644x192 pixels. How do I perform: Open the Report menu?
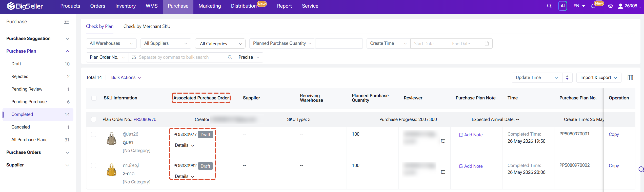point(284,6)
